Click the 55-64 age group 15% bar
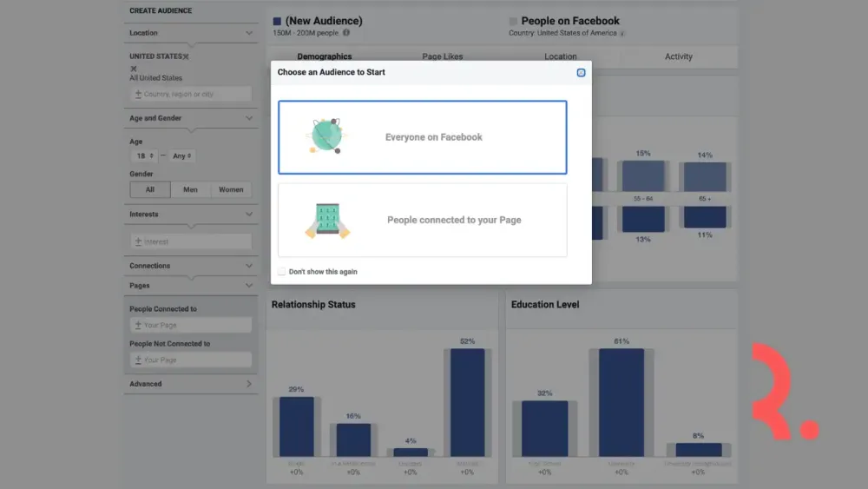This screenshot has height=489, width=868. tap(642, 175)
